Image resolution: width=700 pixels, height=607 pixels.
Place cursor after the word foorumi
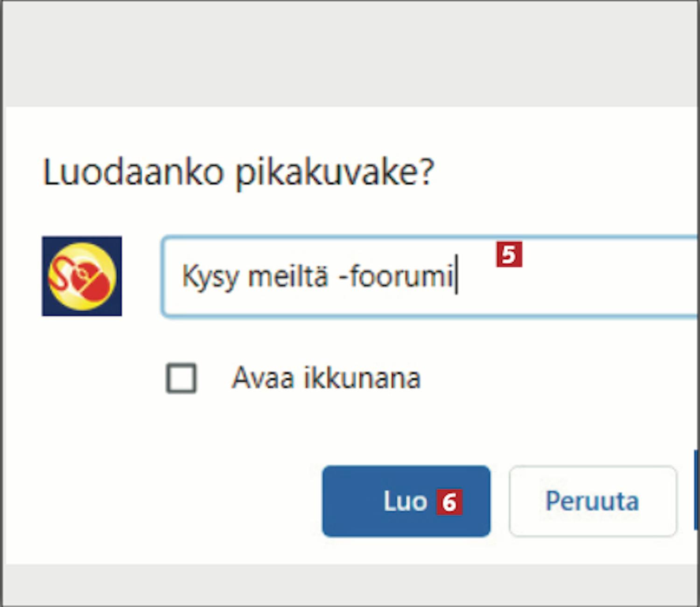pos(455,276)
